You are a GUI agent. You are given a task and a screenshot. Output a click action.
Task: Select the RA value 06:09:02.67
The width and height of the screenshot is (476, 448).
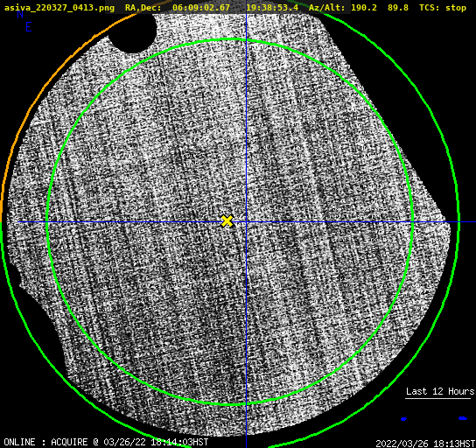click(x=201, y=8)
